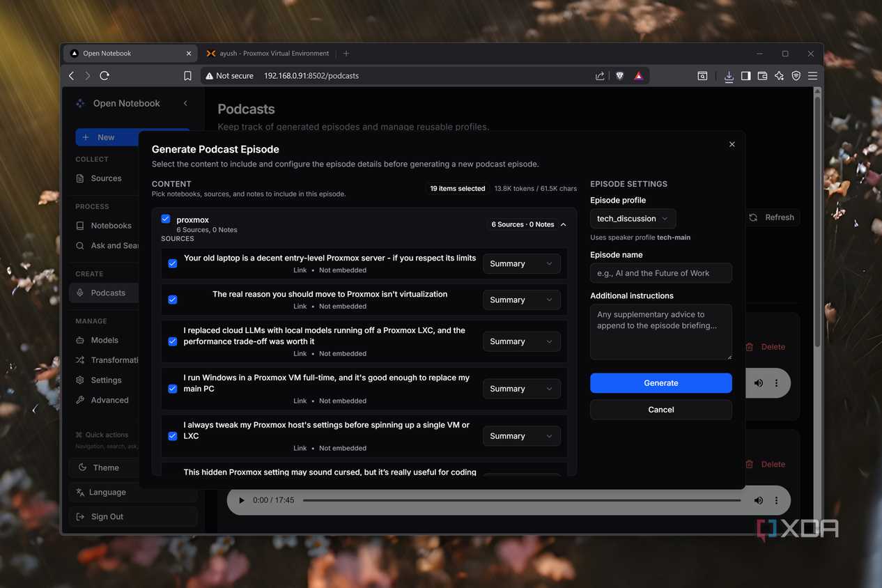Click the Open Notebook logo icon
The image size is (882, 588).
point(80,103)
